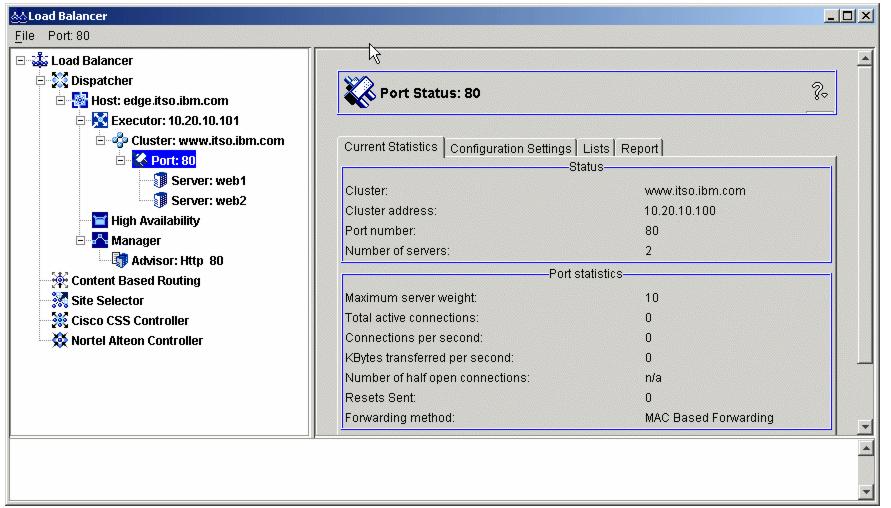Click the Manager node icon

tap(99, 240)
